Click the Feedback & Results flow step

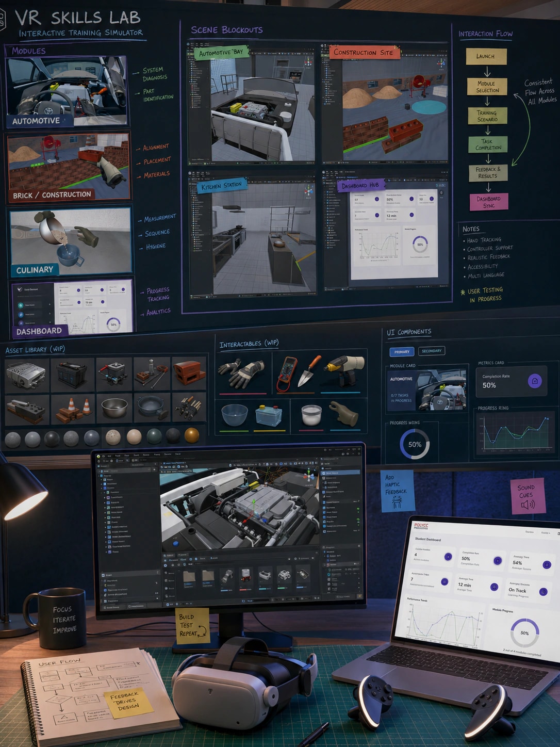[488, 173]
